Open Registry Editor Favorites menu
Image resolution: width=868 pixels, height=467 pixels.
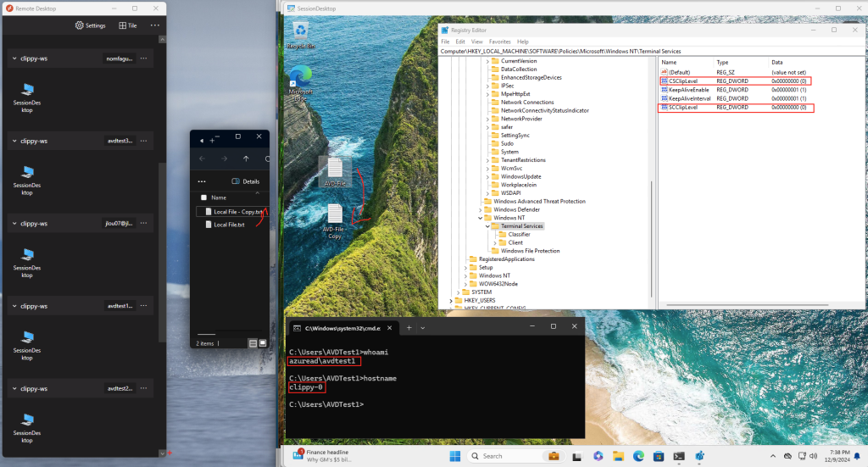point(500,42)
